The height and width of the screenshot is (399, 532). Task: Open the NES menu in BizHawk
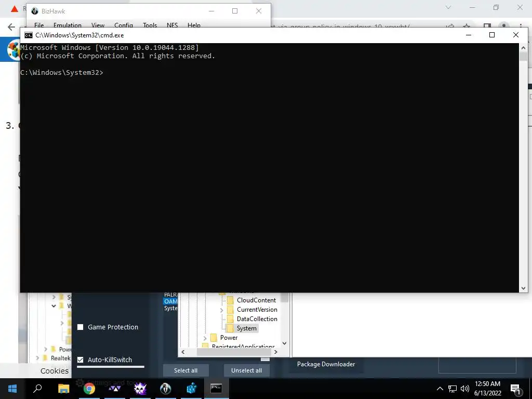172,25
